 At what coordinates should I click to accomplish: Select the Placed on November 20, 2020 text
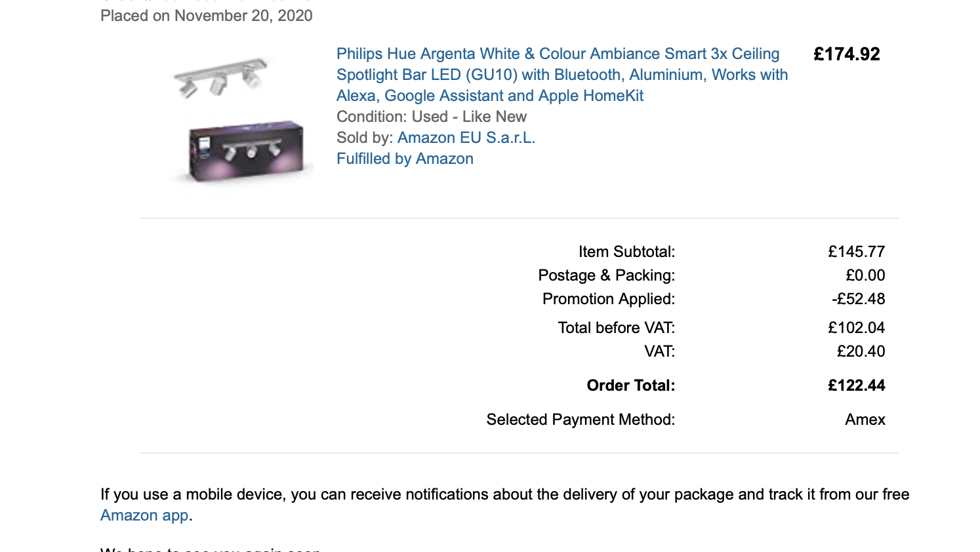point(207,16)
